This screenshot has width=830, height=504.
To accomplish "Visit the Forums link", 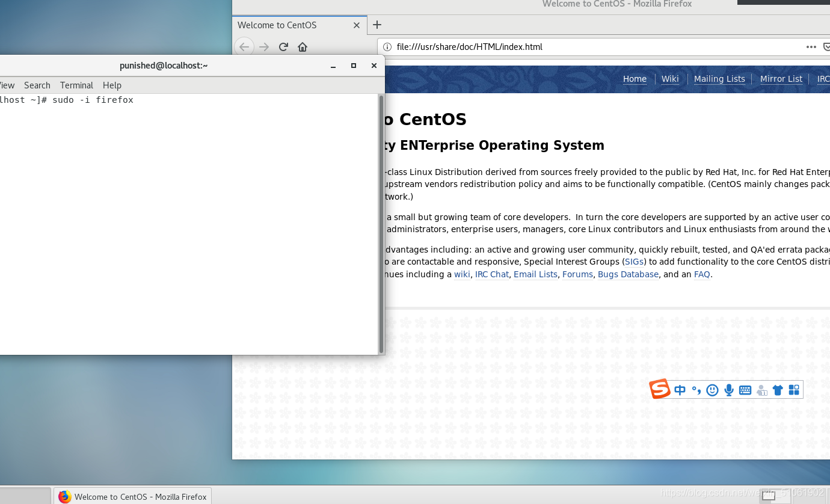I will coord(577,274).
